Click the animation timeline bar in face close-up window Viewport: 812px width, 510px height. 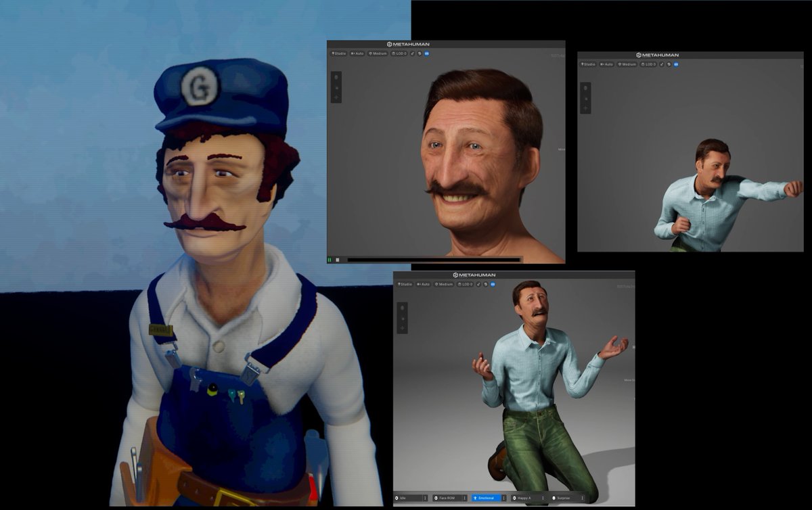tap(434, 260)
